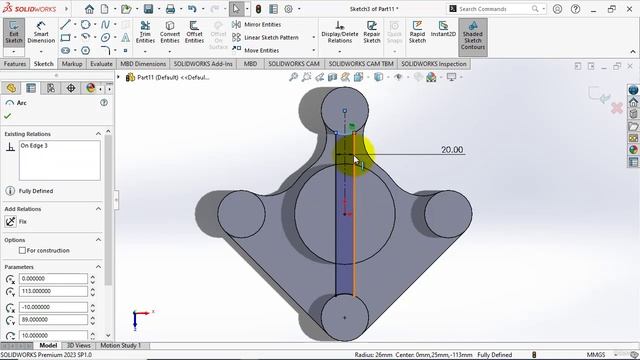The width and height of the screenshot is (640, 360).
Task: Switch to the Motion Study 1 tab
Action: tap(121, 346)
